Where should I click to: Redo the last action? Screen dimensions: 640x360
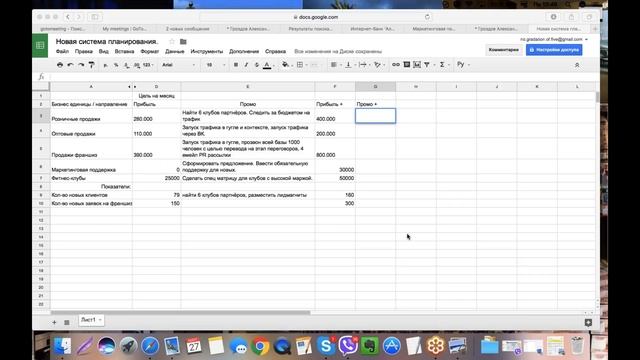81,65
